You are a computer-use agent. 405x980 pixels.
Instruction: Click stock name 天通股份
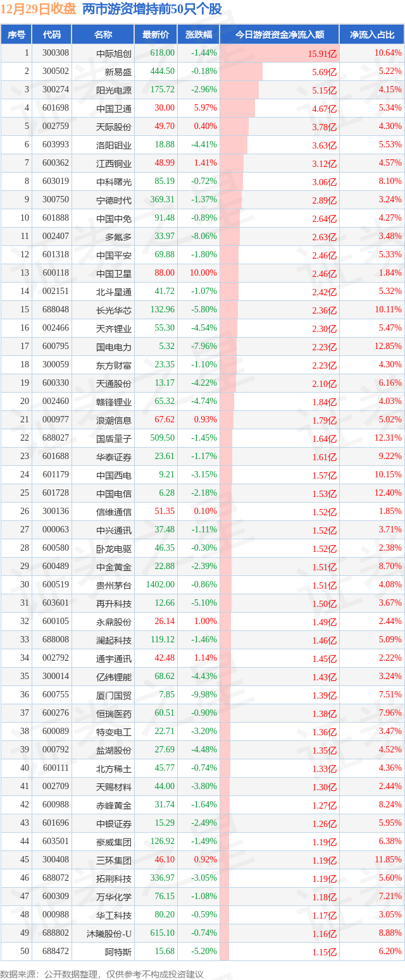pos(114,383)
